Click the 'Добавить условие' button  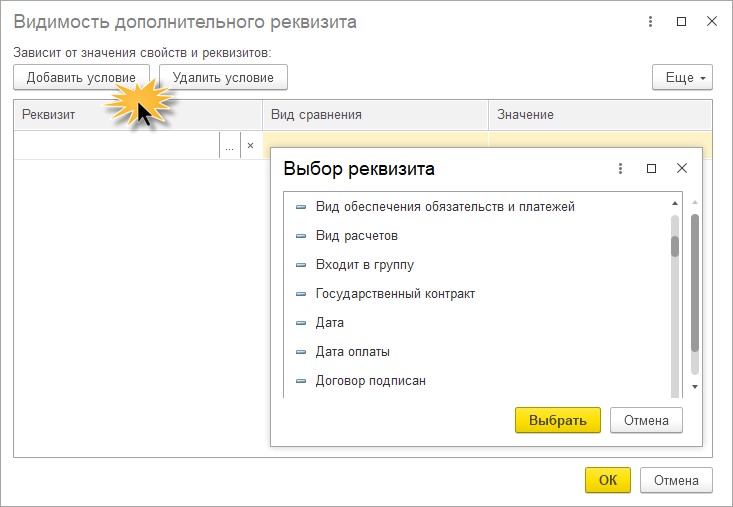(x=81, y=77)
